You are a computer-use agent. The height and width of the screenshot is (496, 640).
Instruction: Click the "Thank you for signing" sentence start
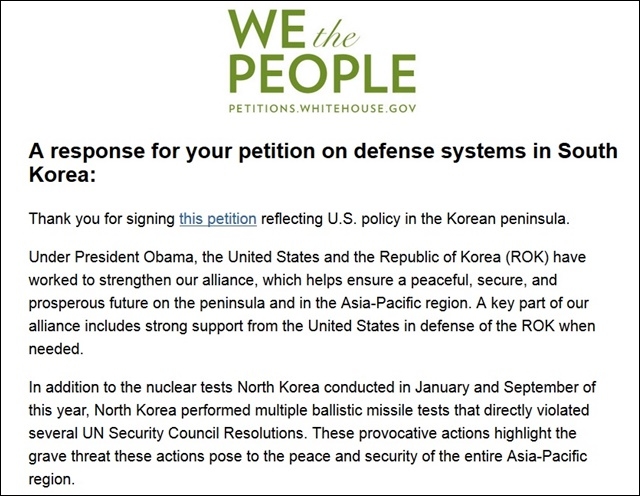tap(102, 219)
